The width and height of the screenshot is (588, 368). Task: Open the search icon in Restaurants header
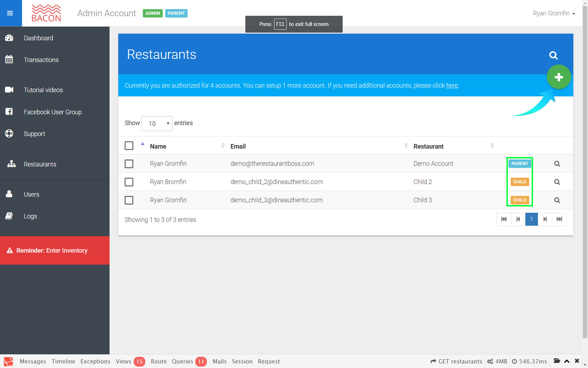point(553,55)
